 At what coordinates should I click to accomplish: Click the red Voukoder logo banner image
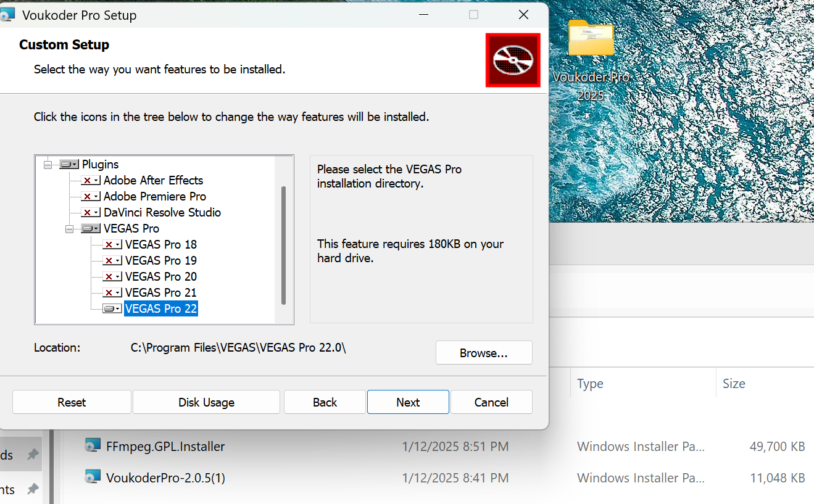pyautogui.click(x=513, y=60)
